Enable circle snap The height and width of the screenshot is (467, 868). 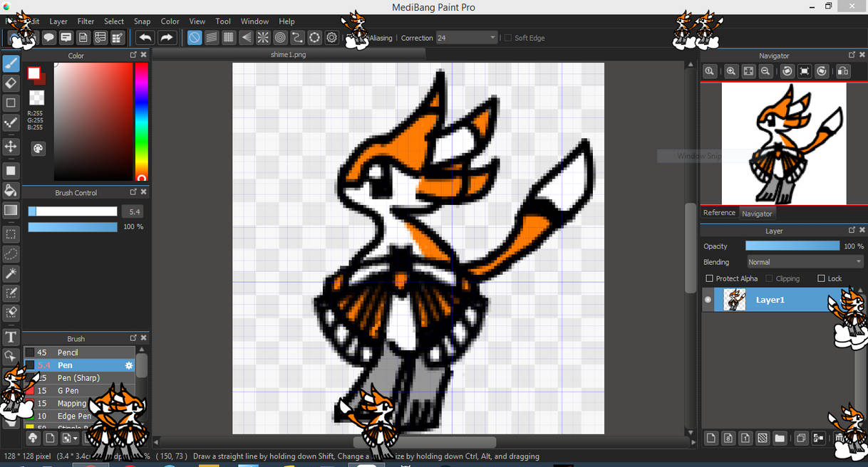click(280, 38)
